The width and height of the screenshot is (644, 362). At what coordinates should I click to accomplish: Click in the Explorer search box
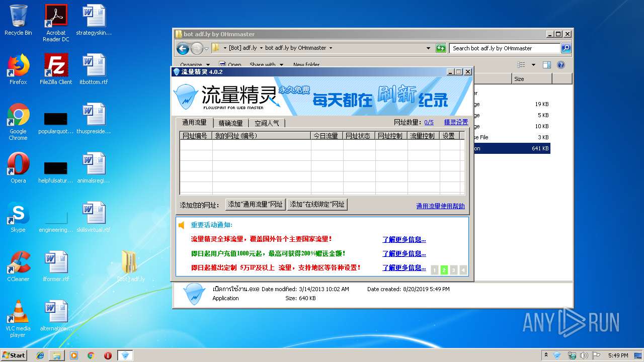[x=505, y=48]
